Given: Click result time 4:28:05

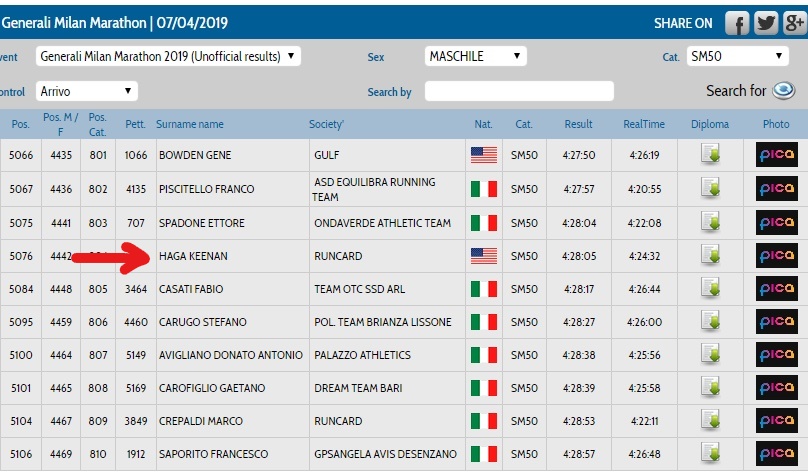Looking at the screenshot, I should 579,256.
